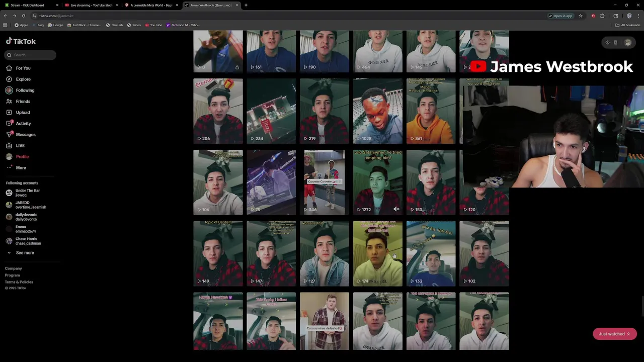Open the Activity notifications icon
Image resolution: width=644 pixels, height=362 pixels.
(9, 123)
